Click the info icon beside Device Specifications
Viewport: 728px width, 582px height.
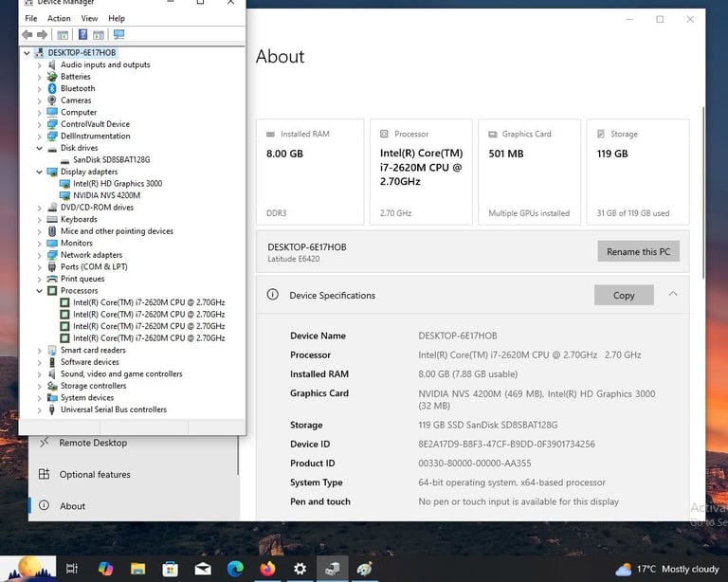pyautogui.click(x=273, y=294)
